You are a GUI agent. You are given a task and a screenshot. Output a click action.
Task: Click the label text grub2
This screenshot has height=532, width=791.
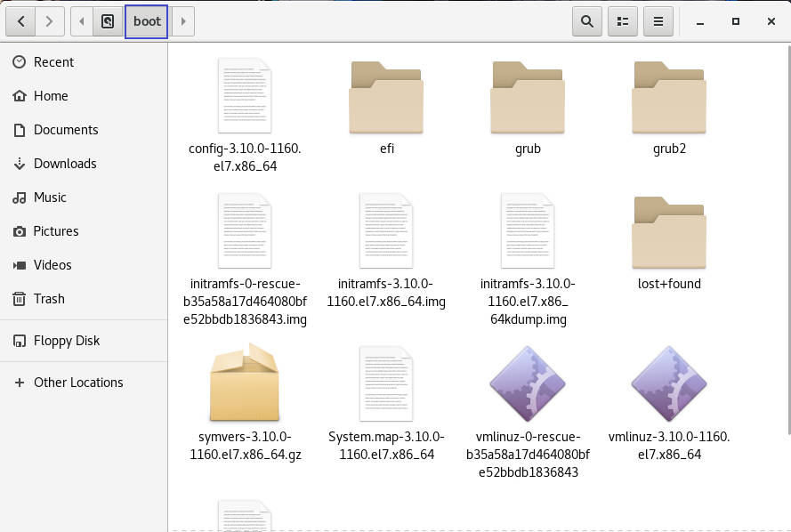pos(669,149)
